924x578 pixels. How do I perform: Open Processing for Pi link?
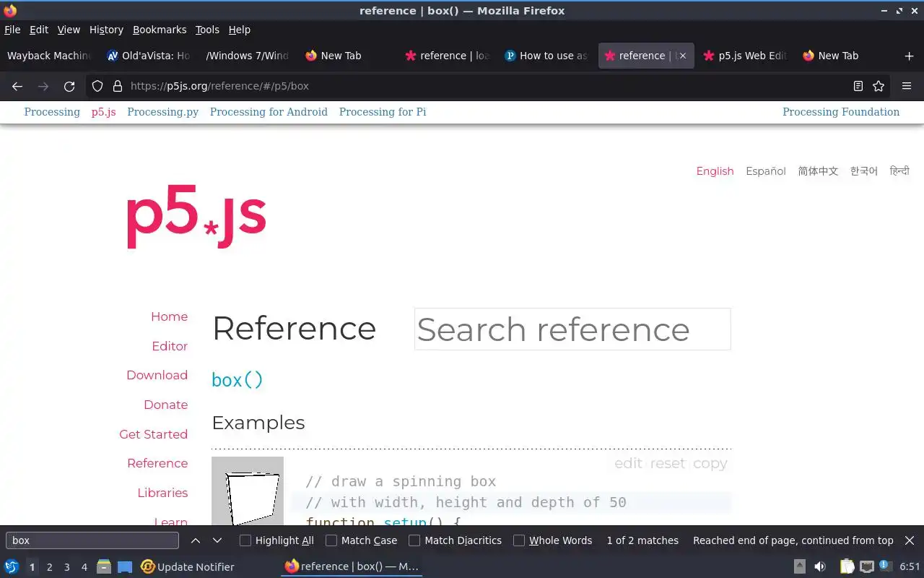pos(383,112)
